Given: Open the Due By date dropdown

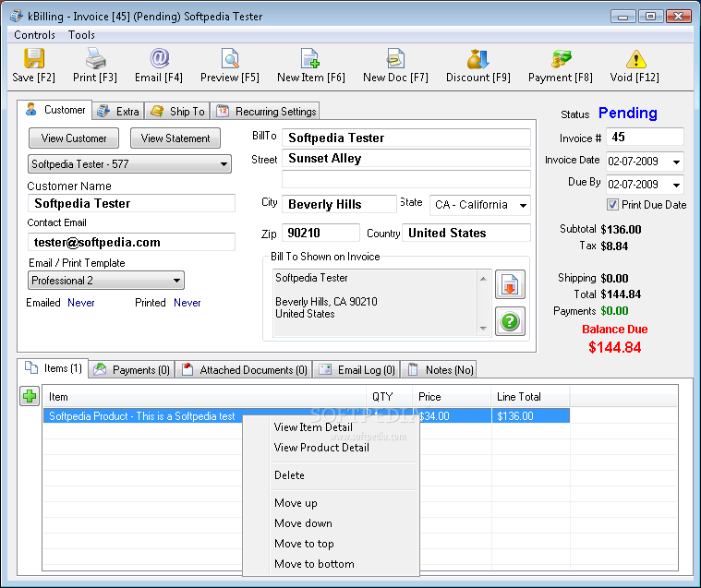Looking at the screenshot, I should [676, 185].
